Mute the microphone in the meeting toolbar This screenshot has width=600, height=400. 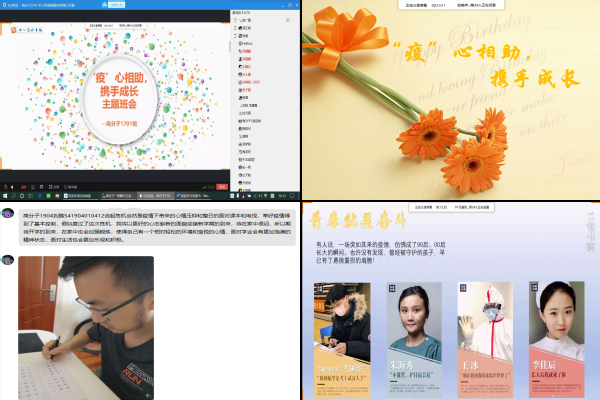7,185
